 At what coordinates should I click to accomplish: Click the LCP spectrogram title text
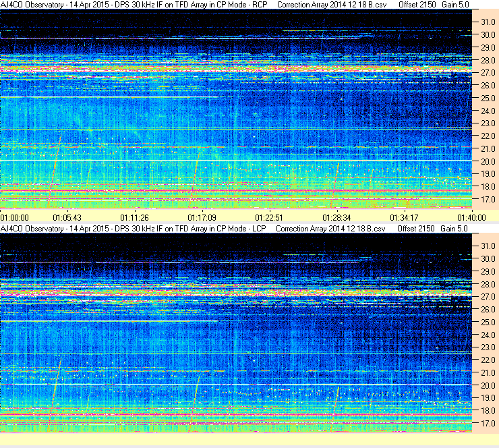click(134, 229)
